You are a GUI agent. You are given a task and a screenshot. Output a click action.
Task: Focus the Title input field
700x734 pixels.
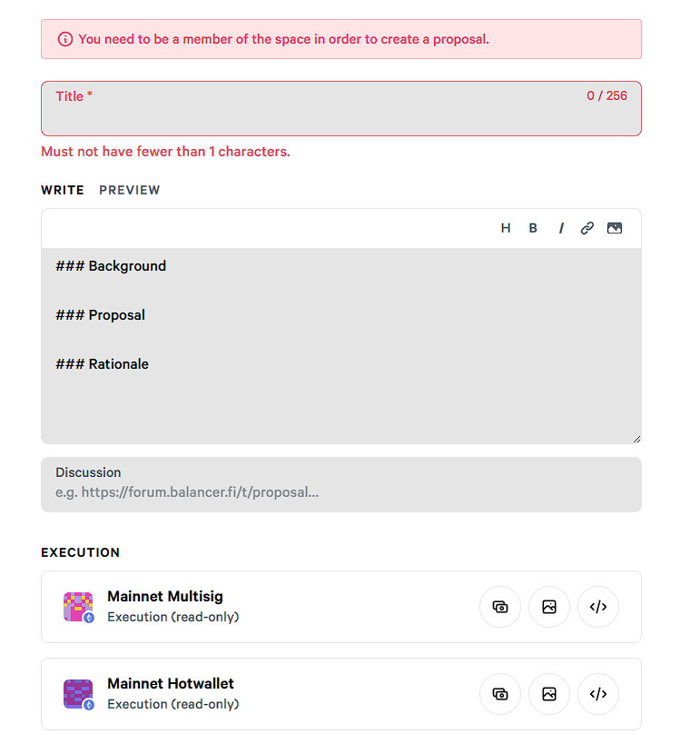pyautogui.click(x=340, y=116)
